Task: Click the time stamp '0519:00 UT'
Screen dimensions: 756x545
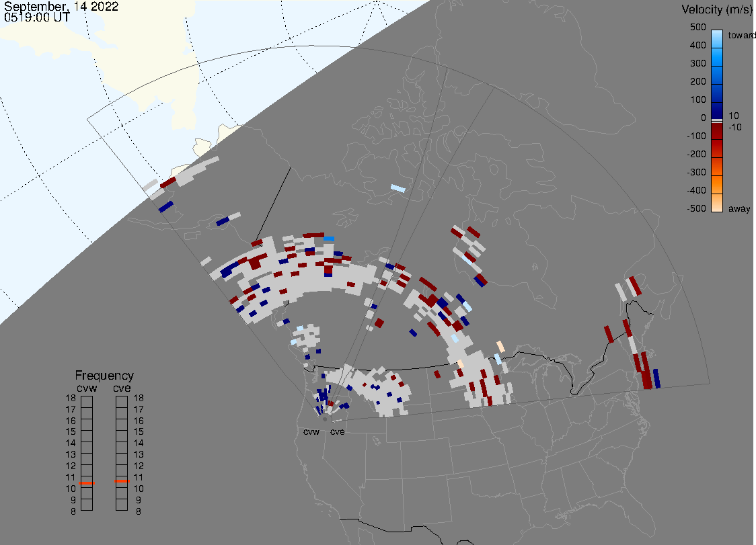Action: [x=36, y=17]
